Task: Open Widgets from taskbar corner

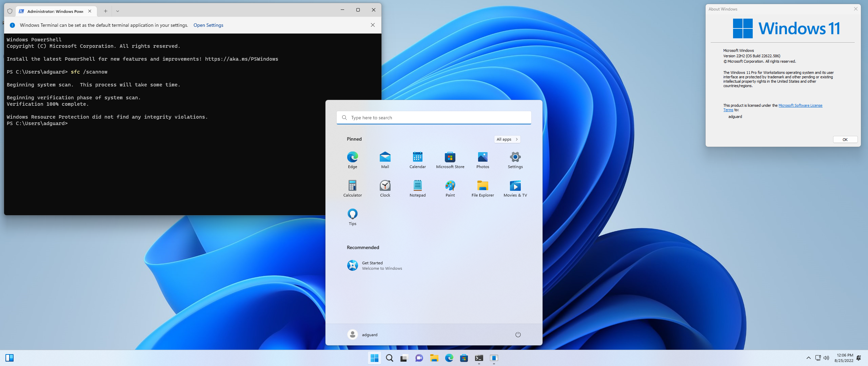Action: (x=9, y=358)
